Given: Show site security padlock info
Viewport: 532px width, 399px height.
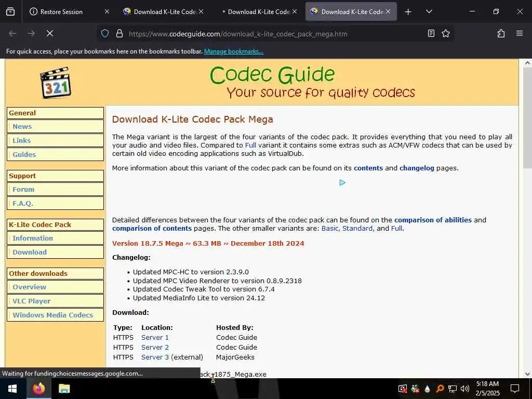Looking at the screenshot, I should (119, 34).
